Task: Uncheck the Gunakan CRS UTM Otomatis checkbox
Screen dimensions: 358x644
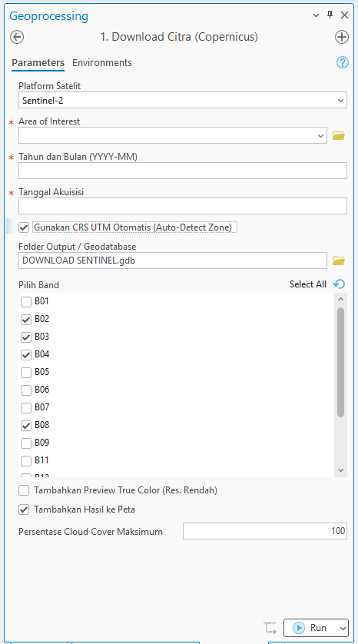Action: pyautogui.click(x=24, y=227)
